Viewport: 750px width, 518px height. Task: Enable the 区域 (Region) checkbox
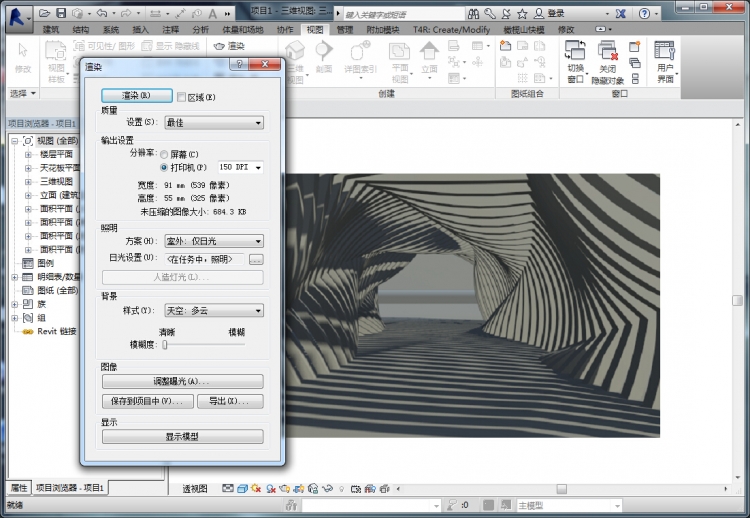pyautogui.click(x=181, y=96)
